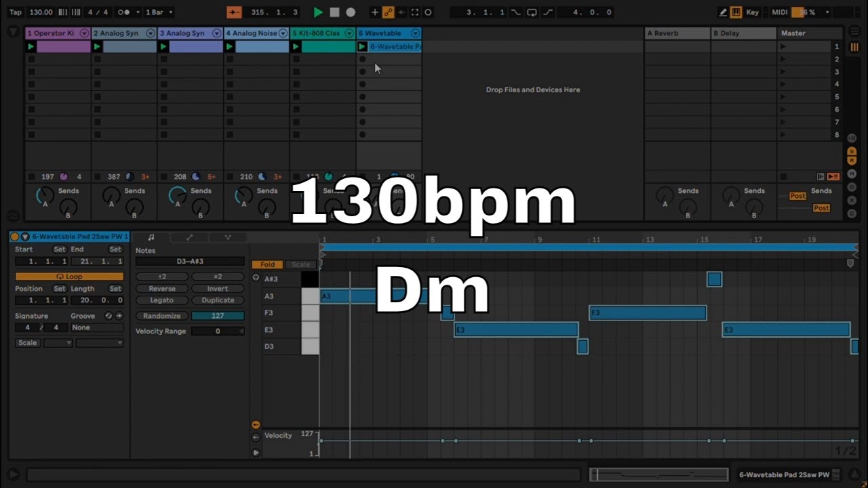Select the B Delay return track header
The width and height of the screenshot is (868, 488).
point(743,33)
